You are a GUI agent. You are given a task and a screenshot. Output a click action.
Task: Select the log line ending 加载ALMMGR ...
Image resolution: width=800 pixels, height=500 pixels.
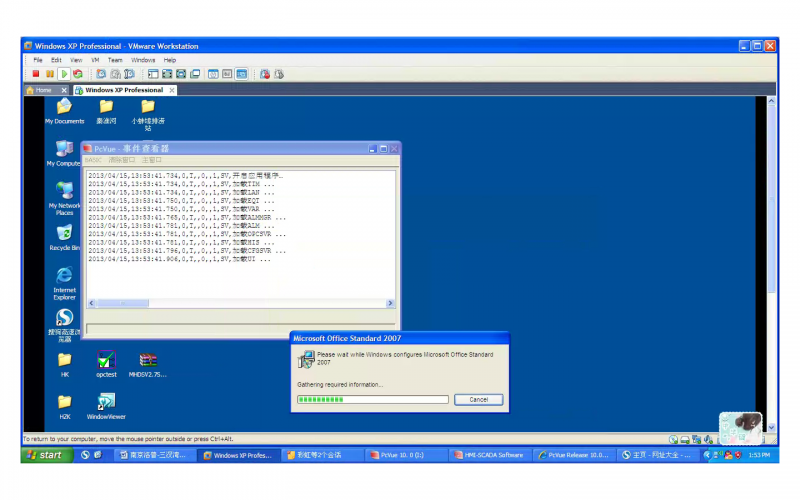(187, 217)
